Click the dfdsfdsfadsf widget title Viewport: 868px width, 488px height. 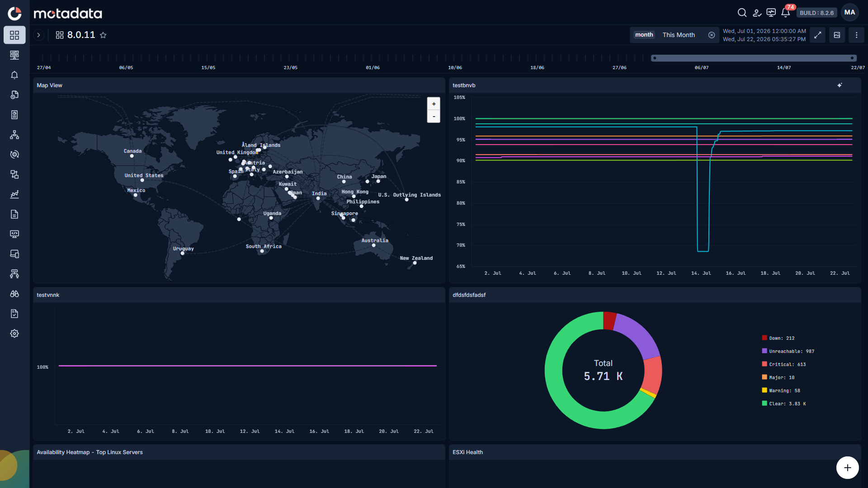469,295
